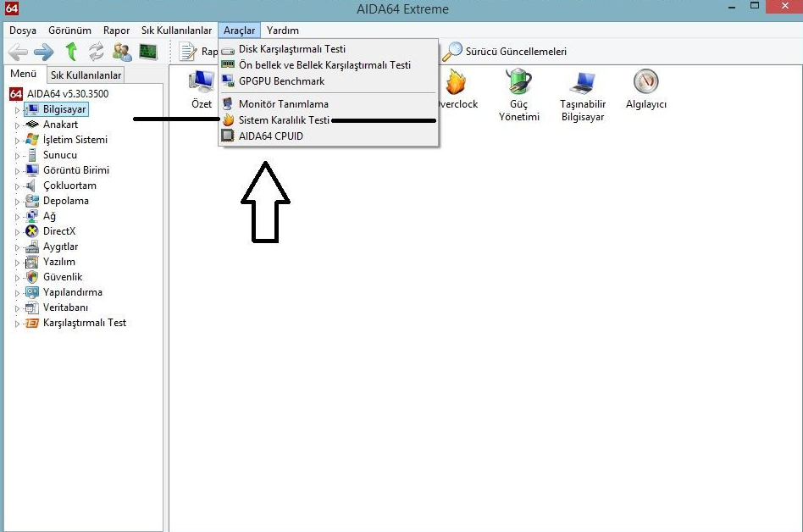The image size is (803, 532).
Task: Click the Güvenlik shield icon
Action: click(31, 277)
